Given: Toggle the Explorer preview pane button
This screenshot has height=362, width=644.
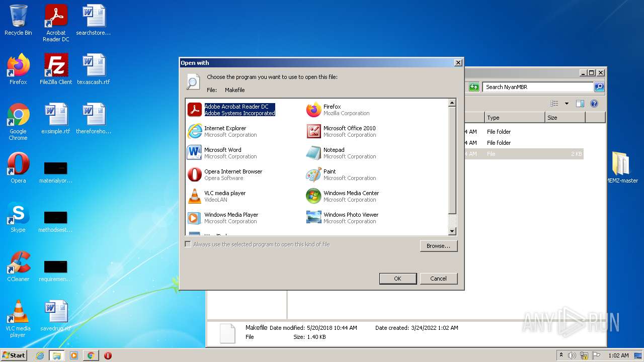Looking at the screenshot, I should (x=580, y=104).
